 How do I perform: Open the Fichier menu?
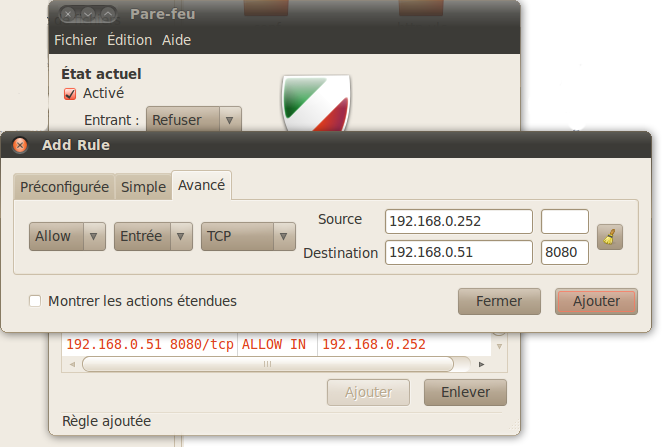(76, 40)
